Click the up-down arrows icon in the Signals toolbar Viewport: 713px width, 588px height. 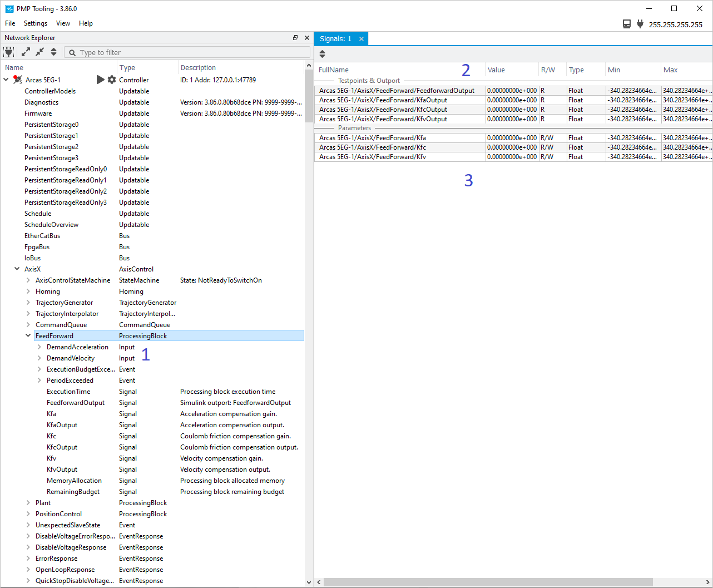point(322,54)
